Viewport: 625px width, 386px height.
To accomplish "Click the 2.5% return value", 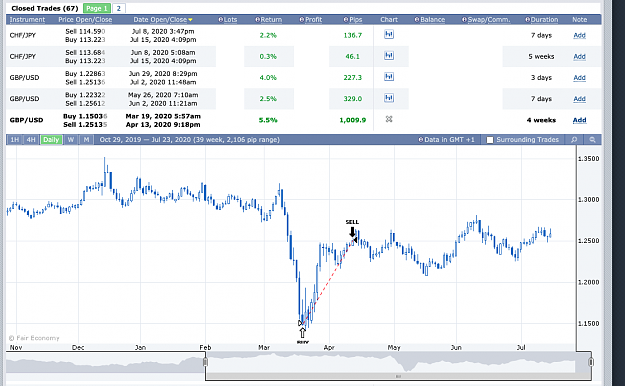I will [268, 98].
